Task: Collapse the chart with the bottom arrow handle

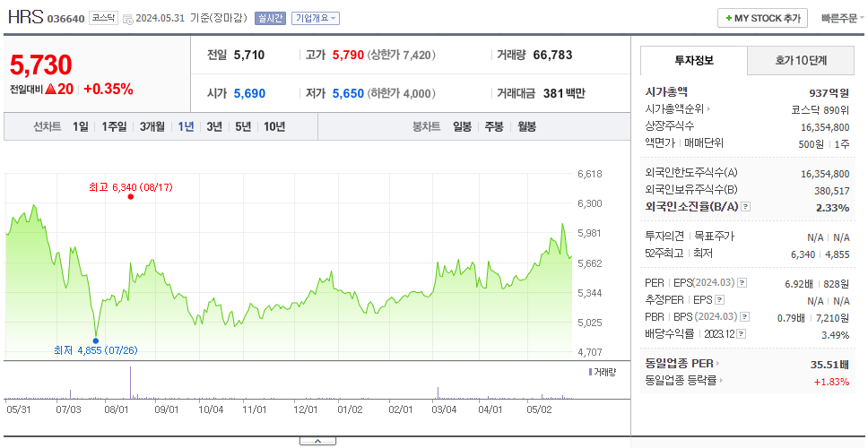Action: pyautogui.click(x=317, y=441)
